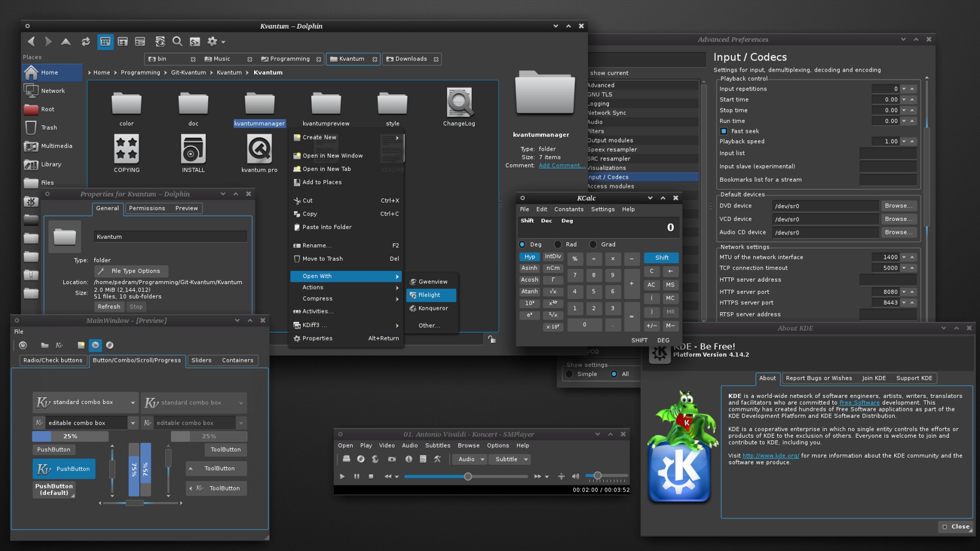980x551 pixels.
Task: Toggle the highlighted Kv PushButton
Action: 64,469
